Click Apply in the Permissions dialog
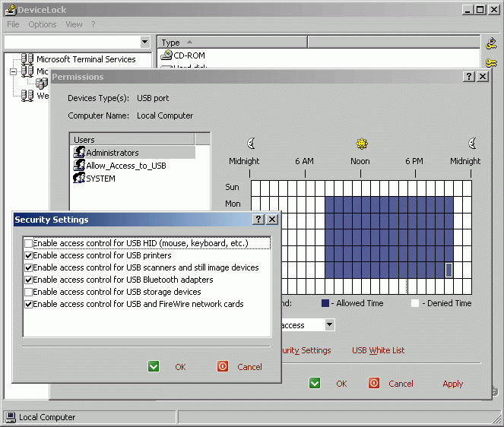Viewport: 504px width, 427px height. [x=452, y=384]
